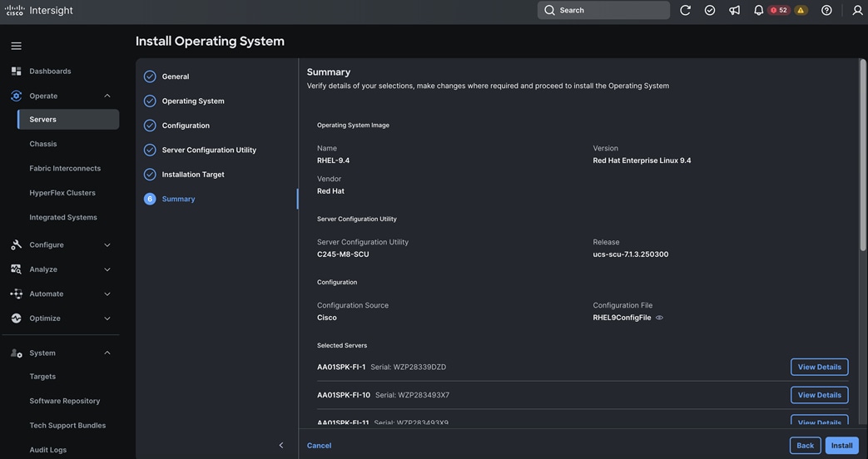View Details for server AA01SPK-FI-10
Image resolution: width=868 pixels, height=459 pixels.
819,395
